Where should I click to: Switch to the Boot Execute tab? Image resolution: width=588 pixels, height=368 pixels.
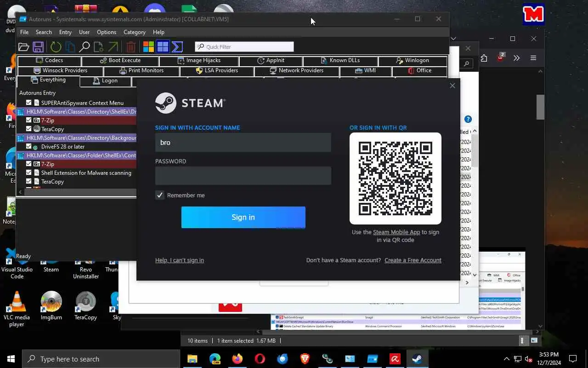[x=120, y=60]
